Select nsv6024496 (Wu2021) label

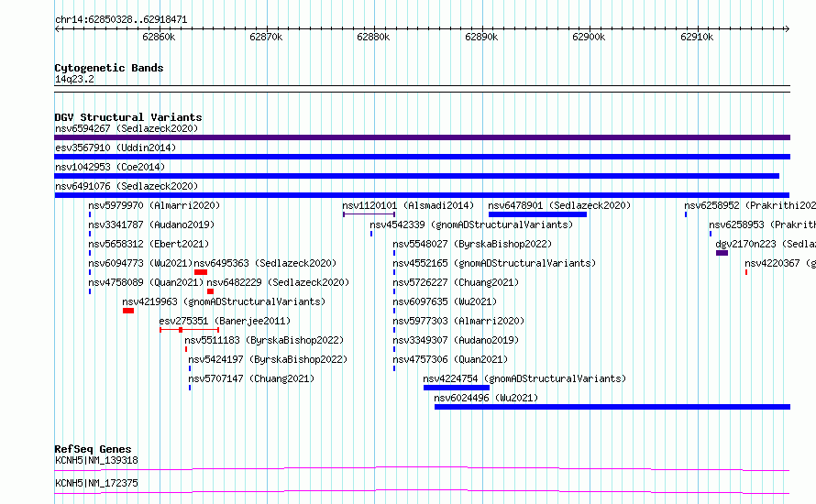(x=486, y=398)
